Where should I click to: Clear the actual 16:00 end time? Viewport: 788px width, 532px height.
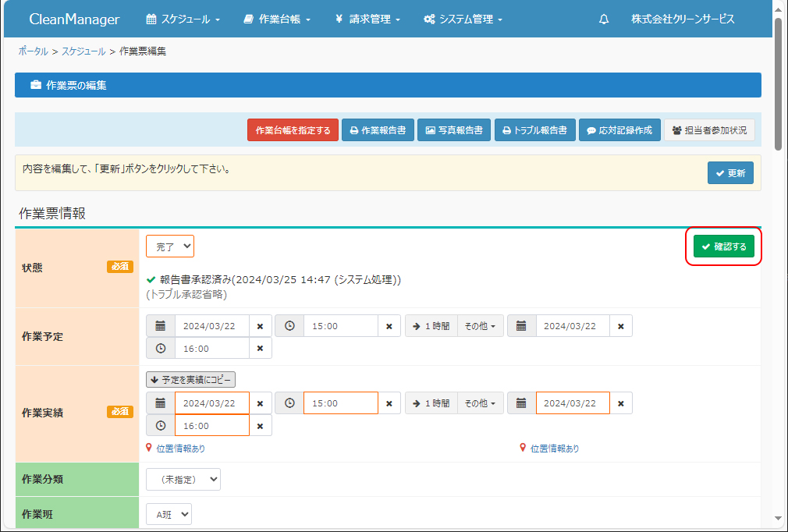pyautogui.click(x=261, y=426)
